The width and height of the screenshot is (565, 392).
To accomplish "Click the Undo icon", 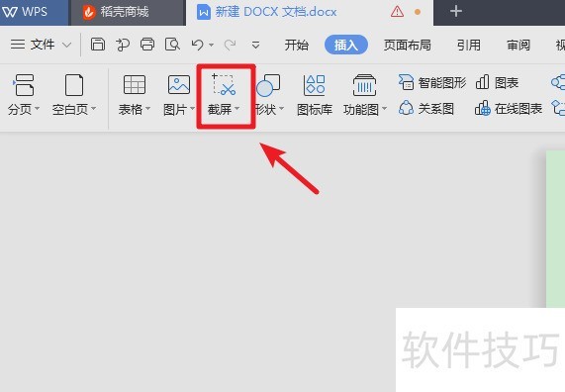I will tap(198, 45).
